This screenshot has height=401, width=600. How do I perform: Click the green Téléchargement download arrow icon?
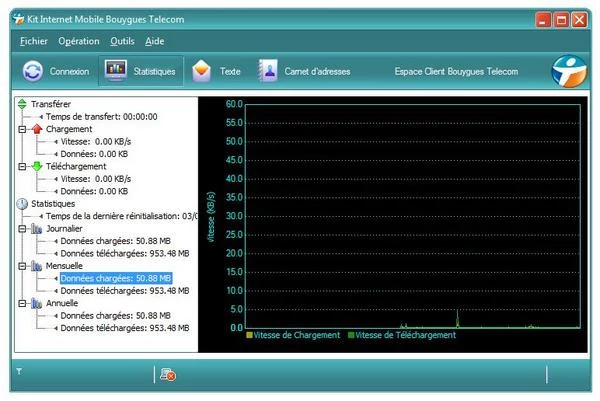point(37,166)
